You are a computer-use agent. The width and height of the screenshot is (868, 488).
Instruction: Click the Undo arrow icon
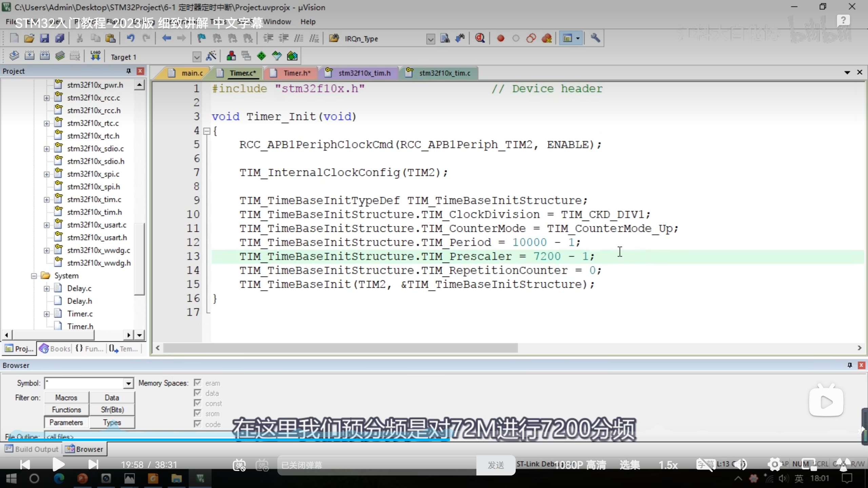[x=131, y=38]
